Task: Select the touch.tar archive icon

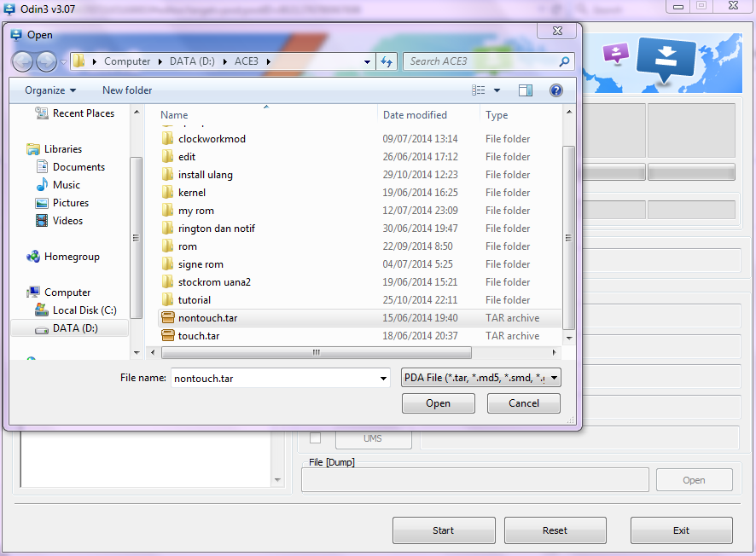Action: pyautogui.click(x=168, y=336)
